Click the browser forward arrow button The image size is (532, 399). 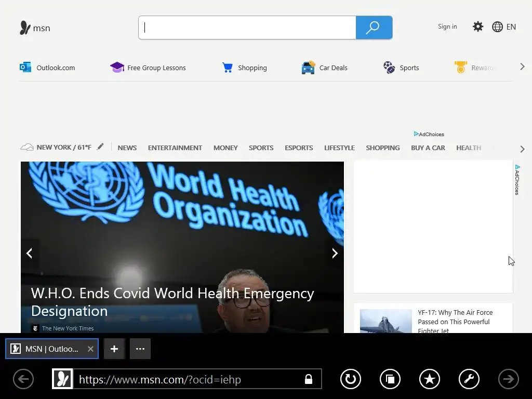coord(509,379)
